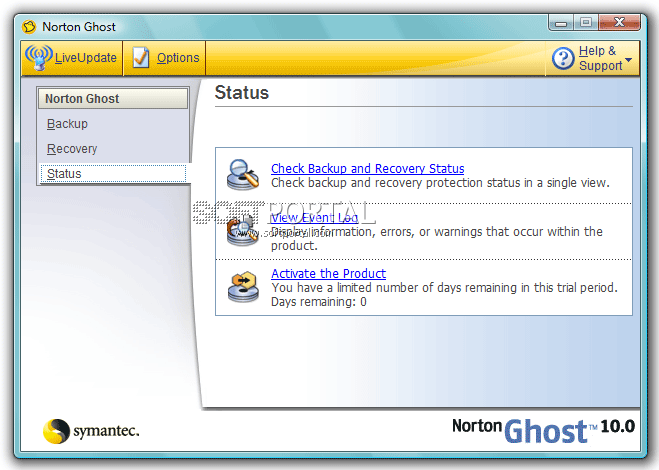Expand the Help & Support dropdown arrow
Viewport: 659px width, 470px height.
point(628,60)
